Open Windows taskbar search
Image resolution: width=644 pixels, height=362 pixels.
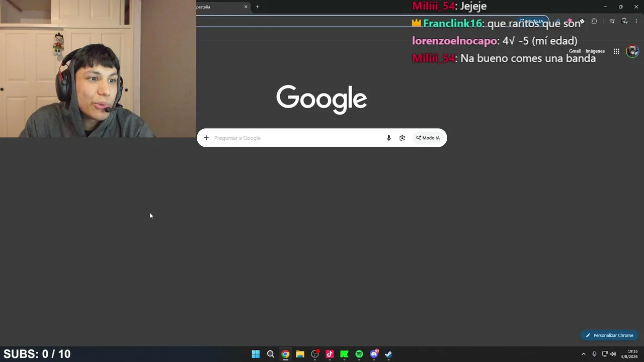point(271,354)
